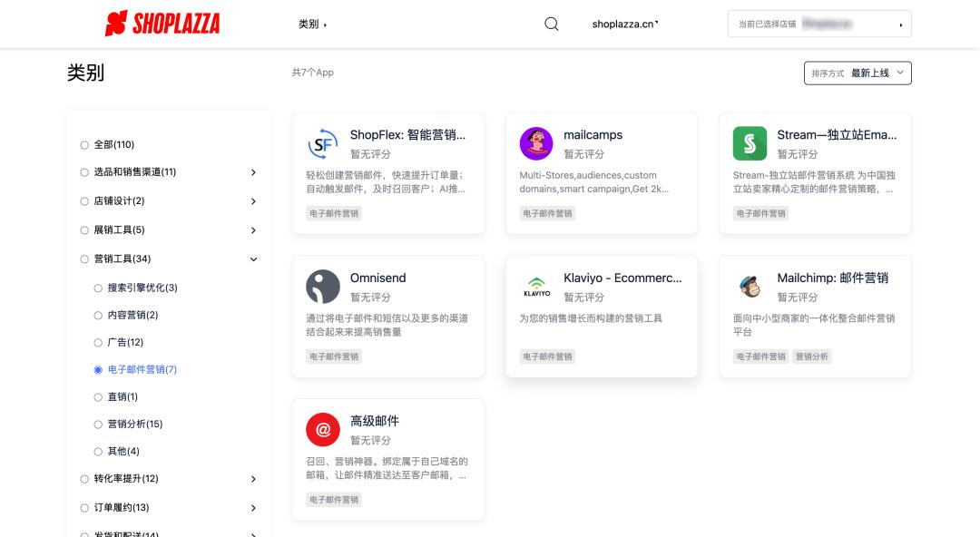Click the 电子邮件营销 tag on ShopFlex card
Screen dimensions: 980x537
tap(333, 213)
